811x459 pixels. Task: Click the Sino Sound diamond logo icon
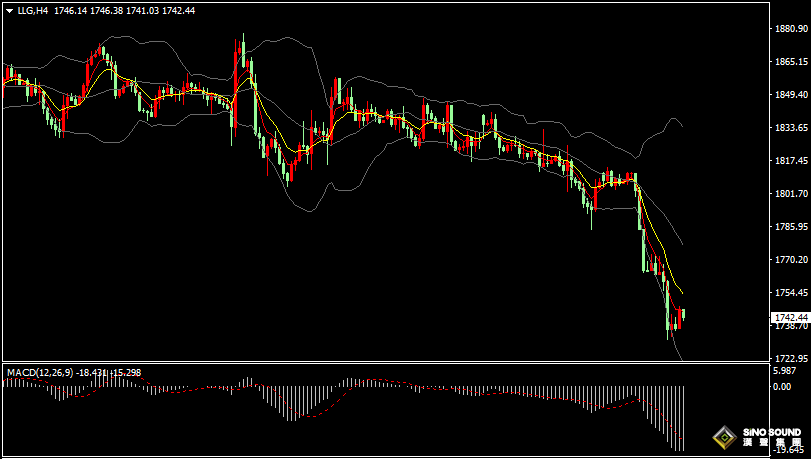pos(725,438)
